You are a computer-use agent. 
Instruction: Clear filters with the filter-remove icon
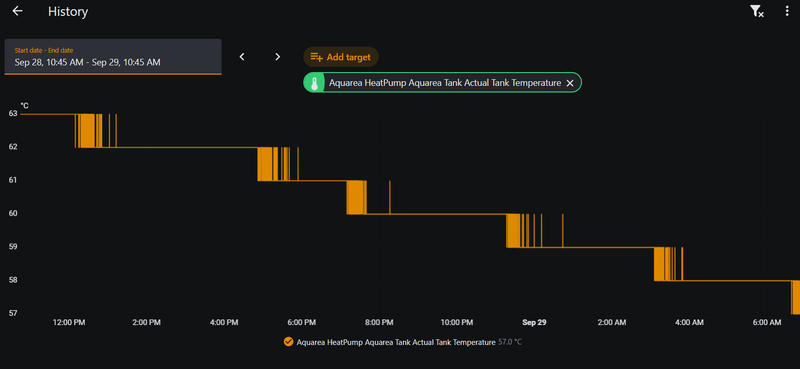pyautogui.click(x=757, y=12)
